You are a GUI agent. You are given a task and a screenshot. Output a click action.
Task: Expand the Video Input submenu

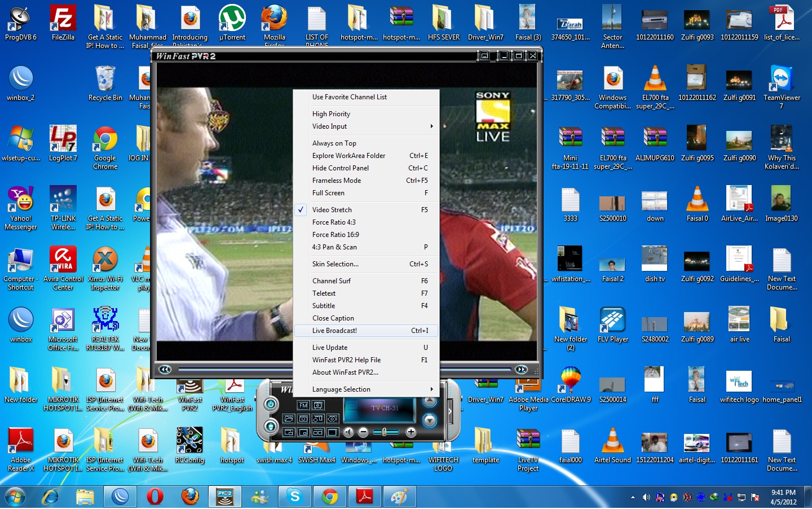coord(367,126)
